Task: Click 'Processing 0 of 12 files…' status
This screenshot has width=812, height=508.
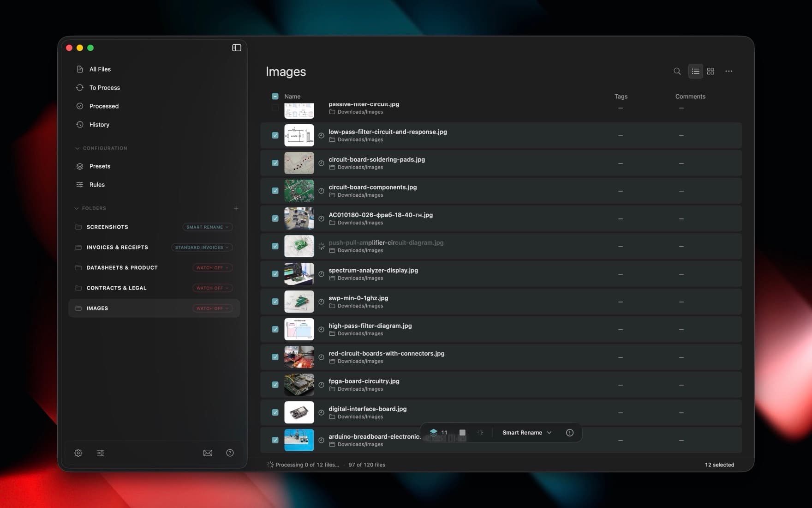Action: tap(307, 465)
